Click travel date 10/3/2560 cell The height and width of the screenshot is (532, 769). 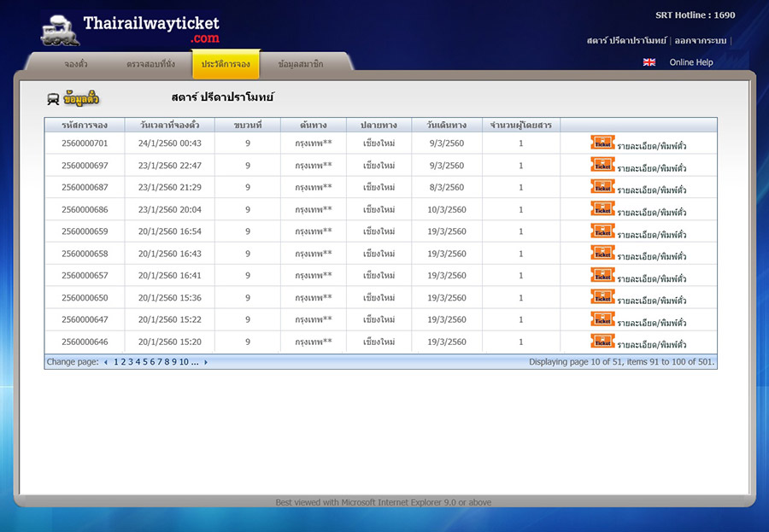(447, 209)
